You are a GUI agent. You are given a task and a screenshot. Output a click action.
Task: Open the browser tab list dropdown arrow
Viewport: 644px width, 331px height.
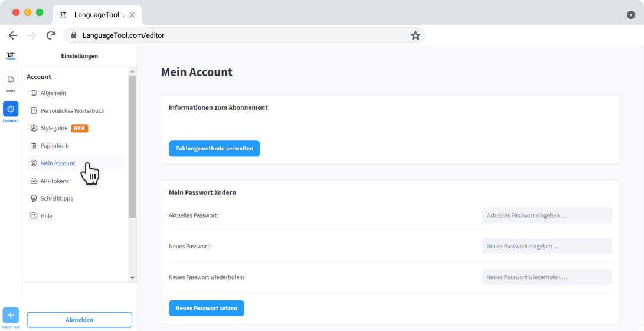coord(631,15)
